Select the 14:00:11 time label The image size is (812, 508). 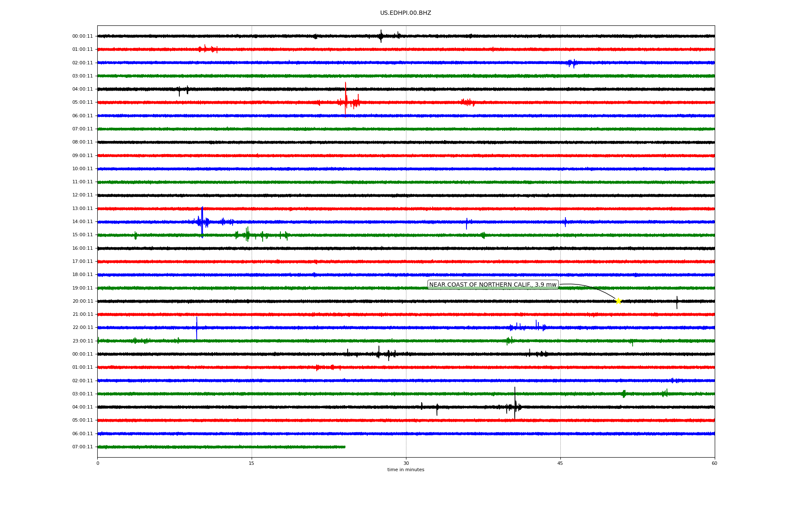pyautogui.click(x=82, y=221)
